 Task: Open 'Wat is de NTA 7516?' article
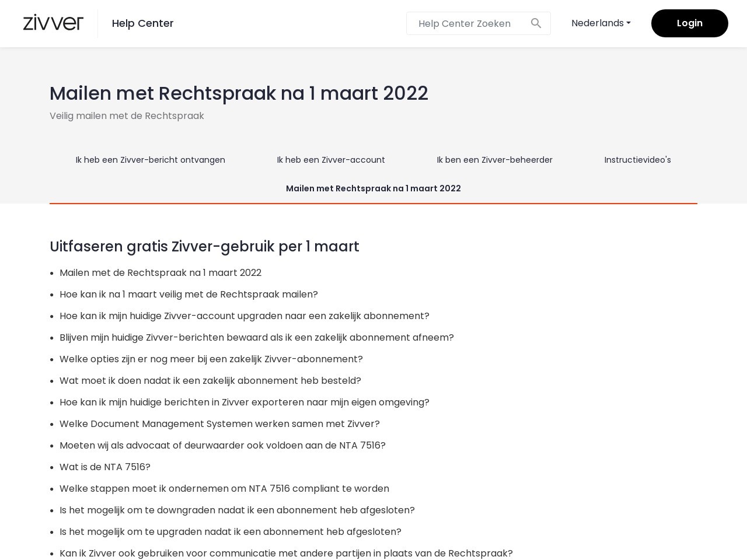coord(105,467)
